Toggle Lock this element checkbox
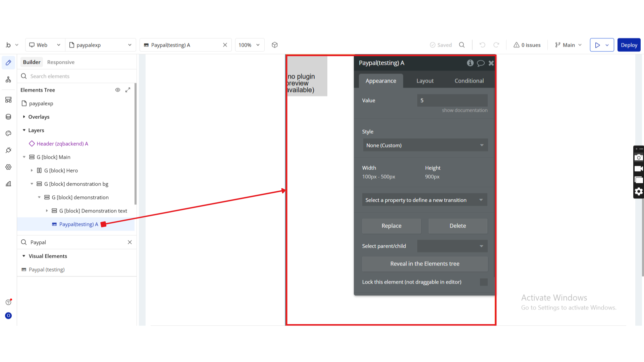This screenshot has width=644, height=362. coord(484,282)
